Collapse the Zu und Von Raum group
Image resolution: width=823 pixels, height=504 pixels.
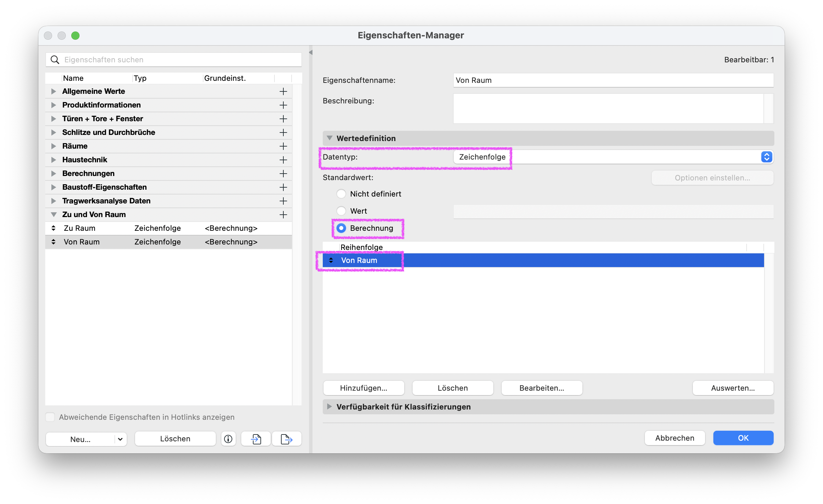pos(53,215)
